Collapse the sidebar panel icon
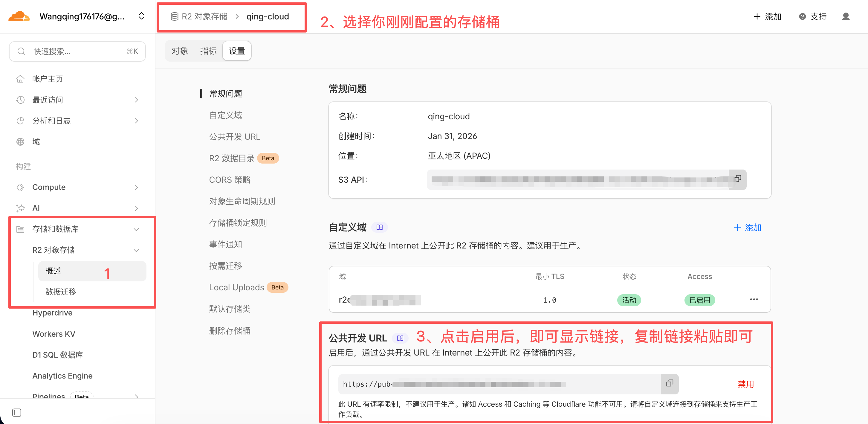868x424 pixels. [16, 413]
